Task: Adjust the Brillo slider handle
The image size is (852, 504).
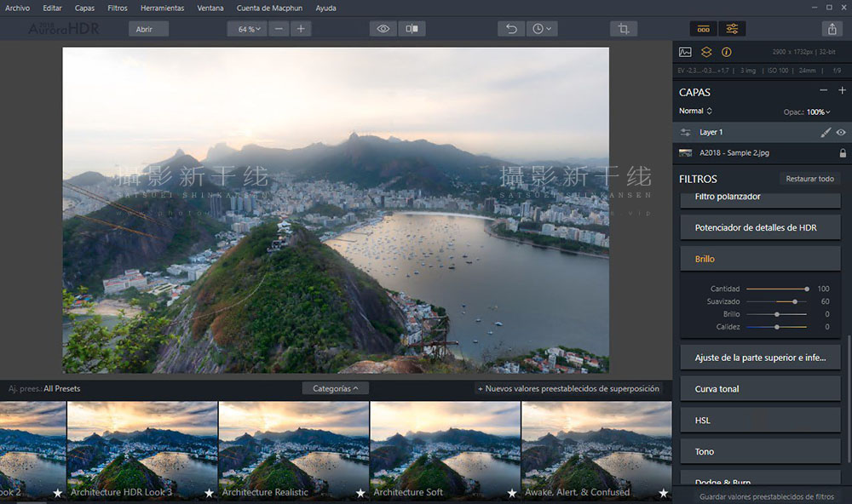Action: pos(777,314)
